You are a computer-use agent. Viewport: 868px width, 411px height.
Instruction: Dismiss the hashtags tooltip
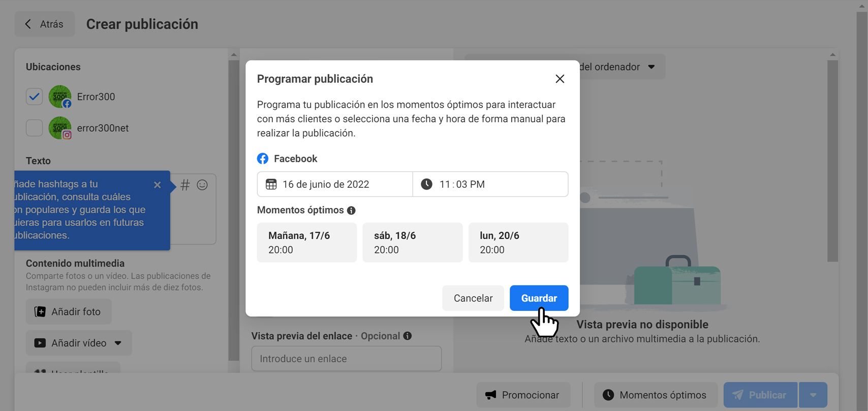click(157, 185)
